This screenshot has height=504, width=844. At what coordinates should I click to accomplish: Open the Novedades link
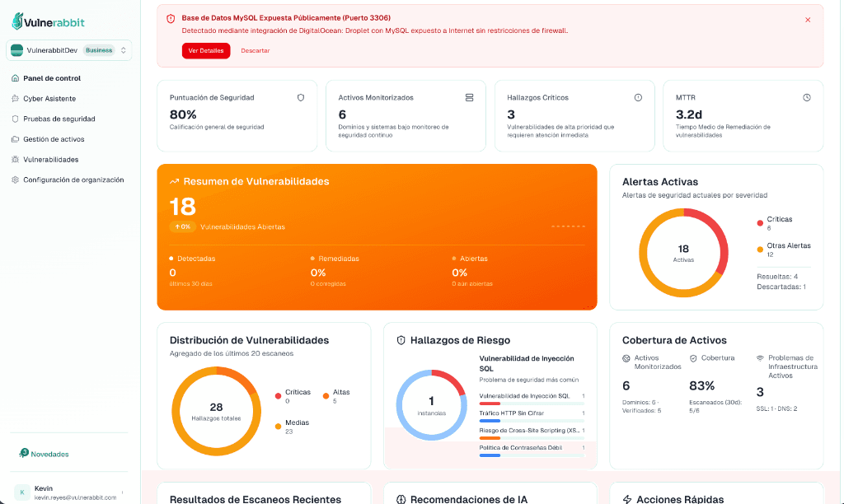pyautogui.click(x=49, y=454)
